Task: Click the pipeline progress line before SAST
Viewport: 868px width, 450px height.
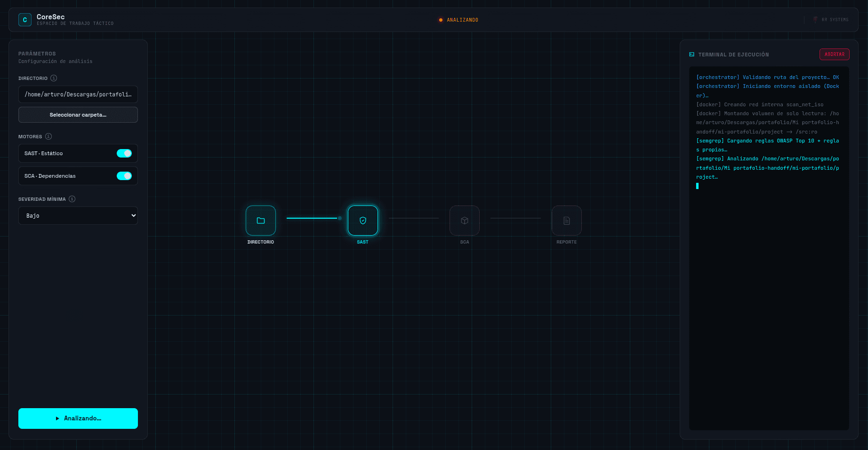Action: pyautogui.click(x=313, y=218)
